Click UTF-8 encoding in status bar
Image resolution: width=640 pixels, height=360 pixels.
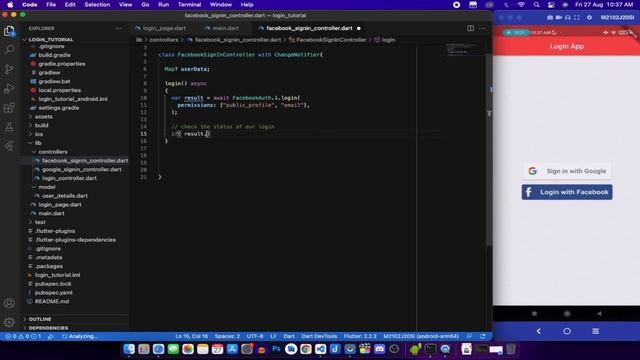255,336
